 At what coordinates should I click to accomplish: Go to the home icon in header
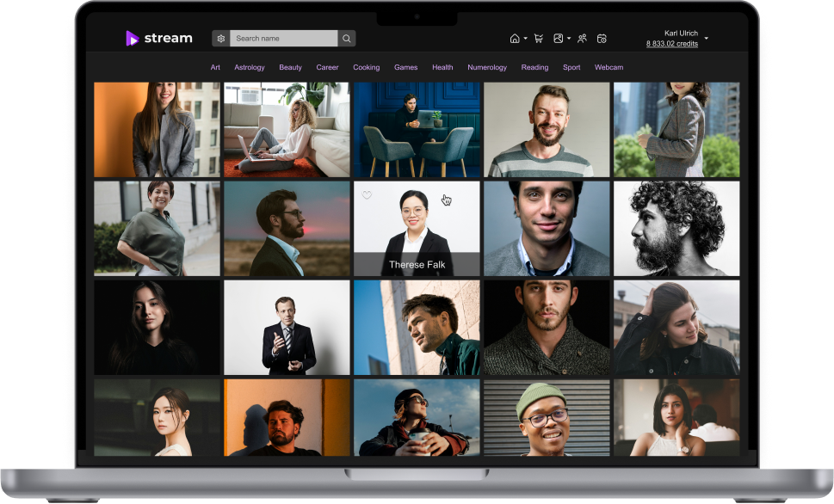(x=515, y=39)
